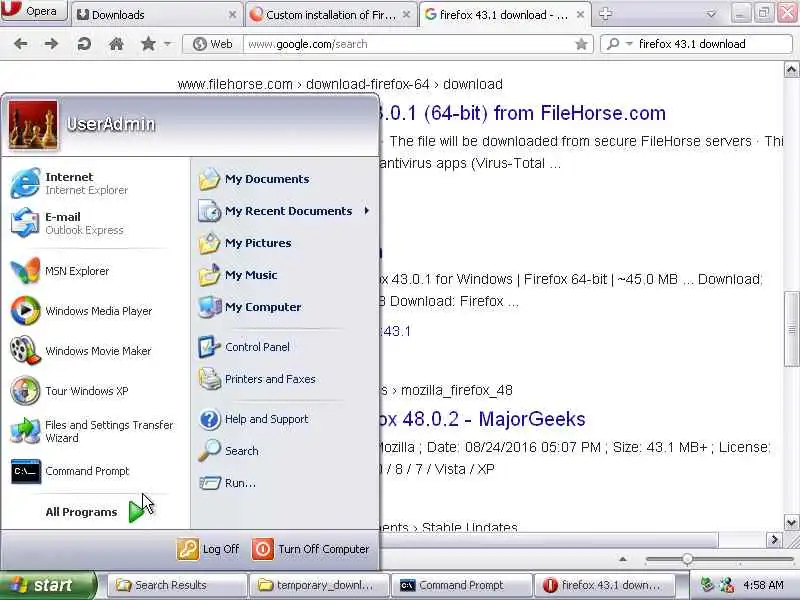Click the vertical scrollbar thumb

791,329
